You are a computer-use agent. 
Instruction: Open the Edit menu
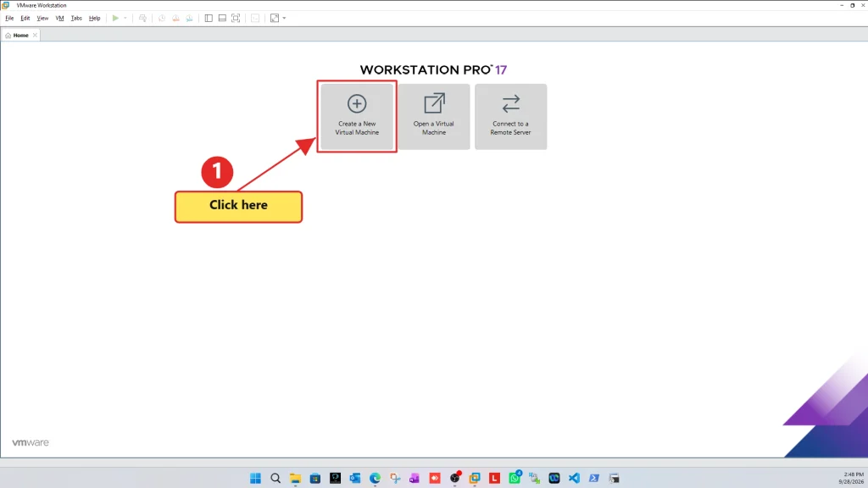25,19
